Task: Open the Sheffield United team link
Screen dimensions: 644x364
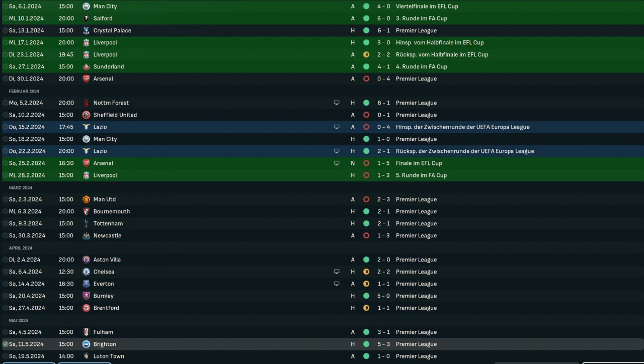Action: pyautogui.click(x=115, y=115)
